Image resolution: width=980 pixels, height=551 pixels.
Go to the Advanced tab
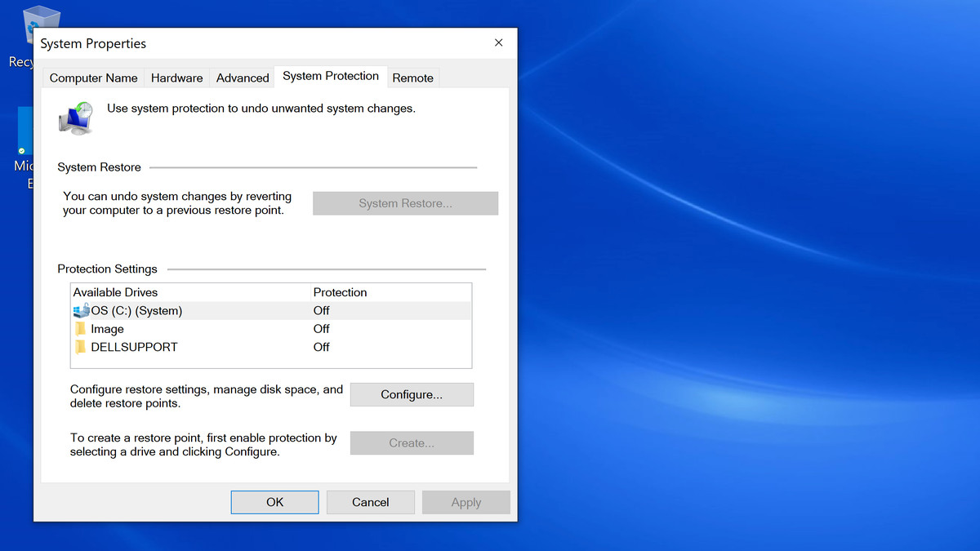click(243, 78)
